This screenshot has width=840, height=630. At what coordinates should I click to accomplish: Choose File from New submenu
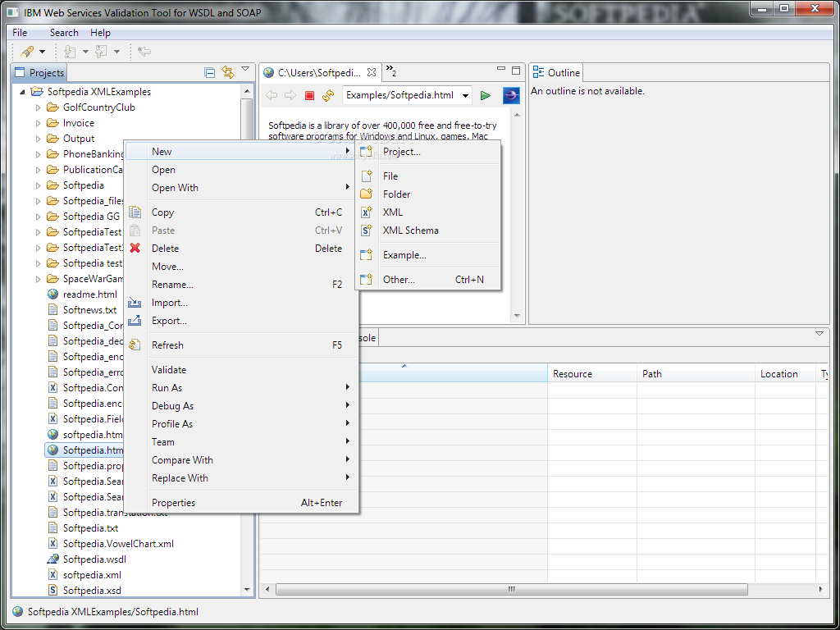point(428,176)
